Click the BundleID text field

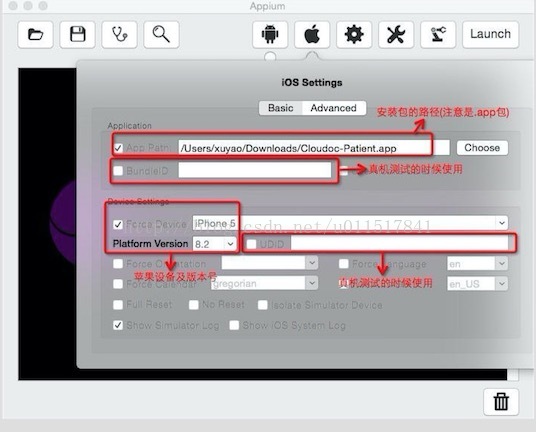pos(255,170)
